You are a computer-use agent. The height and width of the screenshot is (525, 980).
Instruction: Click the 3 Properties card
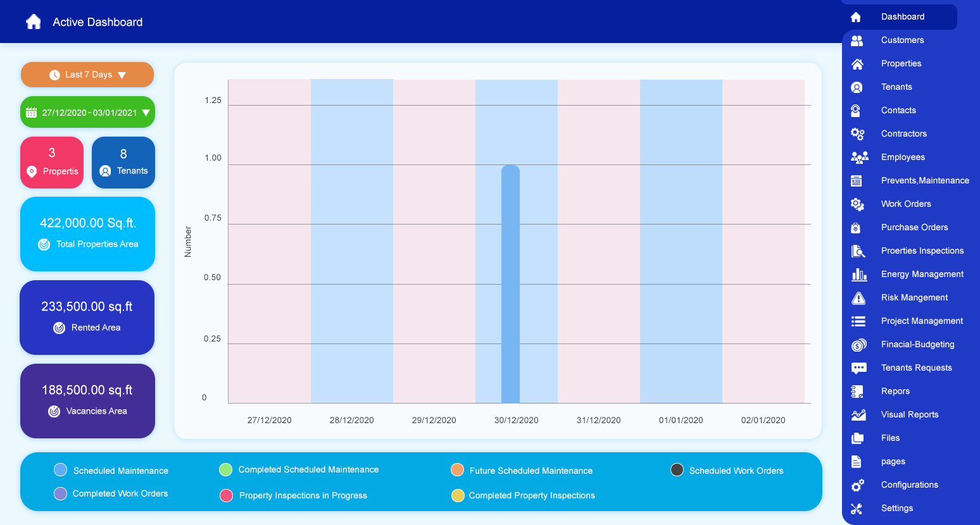[52, 163]
